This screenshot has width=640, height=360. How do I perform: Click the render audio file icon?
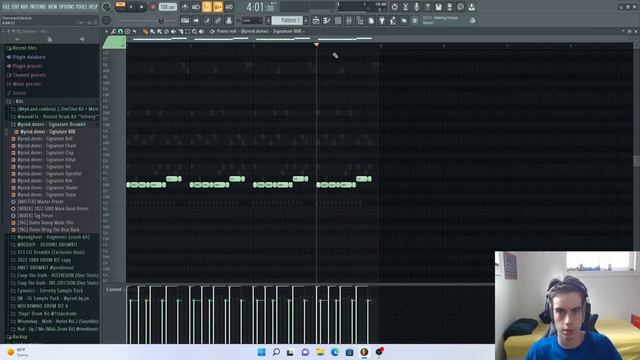449,7
